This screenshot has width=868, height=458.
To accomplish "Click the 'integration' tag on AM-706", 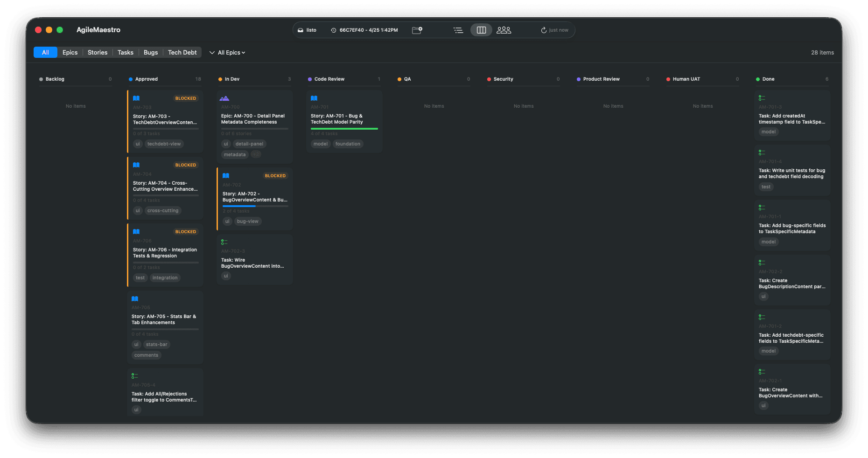I will click(165, 278).
